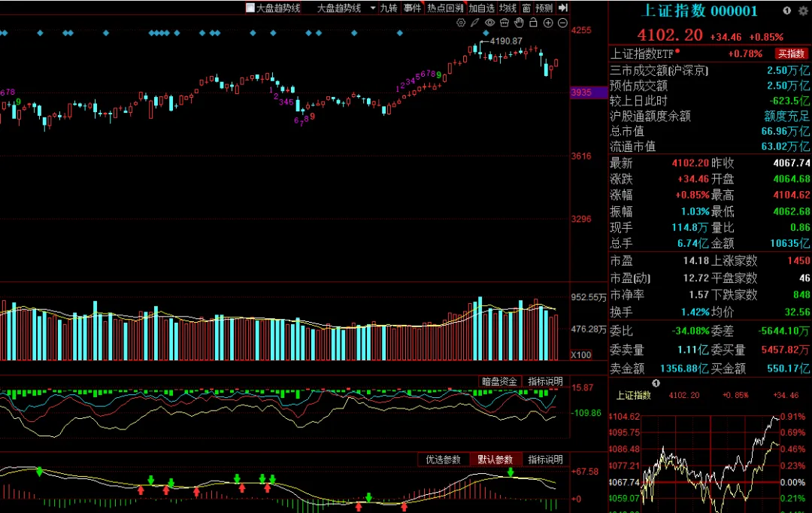Click the 下跌家数 848 value
The width and height of the screenshot is (812, 513).
click(801, 294)
